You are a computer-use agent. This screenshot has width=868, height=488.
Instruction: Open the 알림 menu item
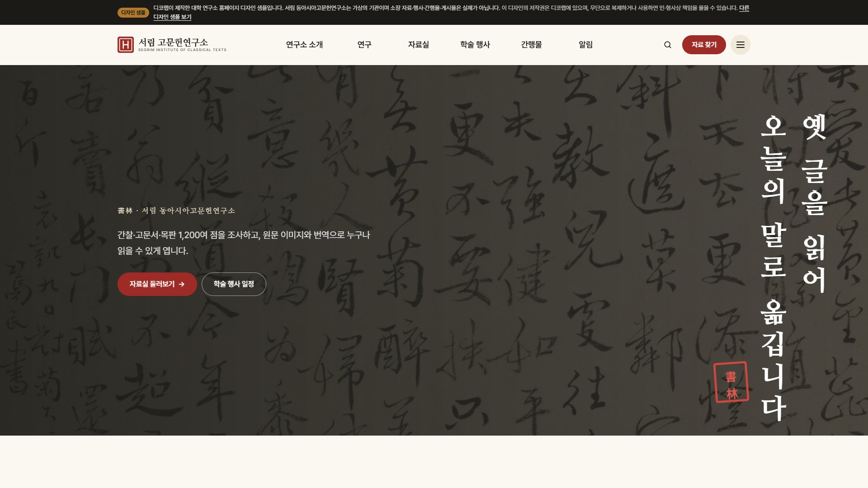[585, 45]
